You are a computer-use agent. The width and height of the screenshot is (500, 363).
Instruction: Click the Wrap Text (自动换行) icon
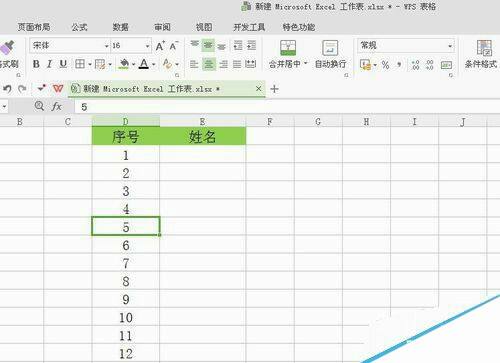pos(330,48)
